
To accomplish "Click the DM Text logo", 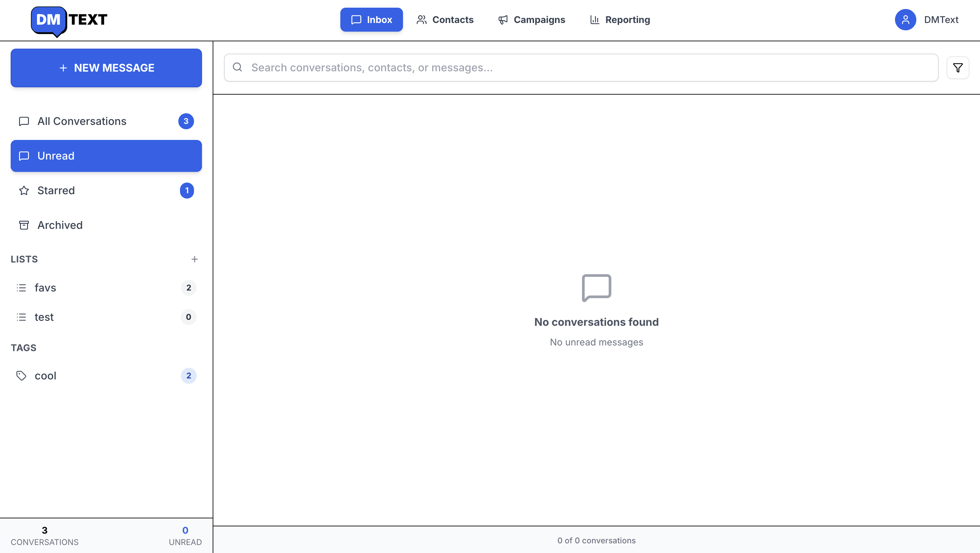I will pyautogui.click(x=69, y=21).
